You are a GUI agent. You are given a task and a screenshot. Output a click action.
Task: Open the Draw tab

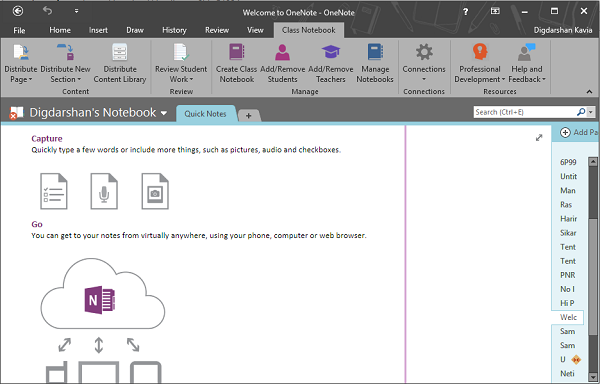pyautogui.click(x=135, y=30)
